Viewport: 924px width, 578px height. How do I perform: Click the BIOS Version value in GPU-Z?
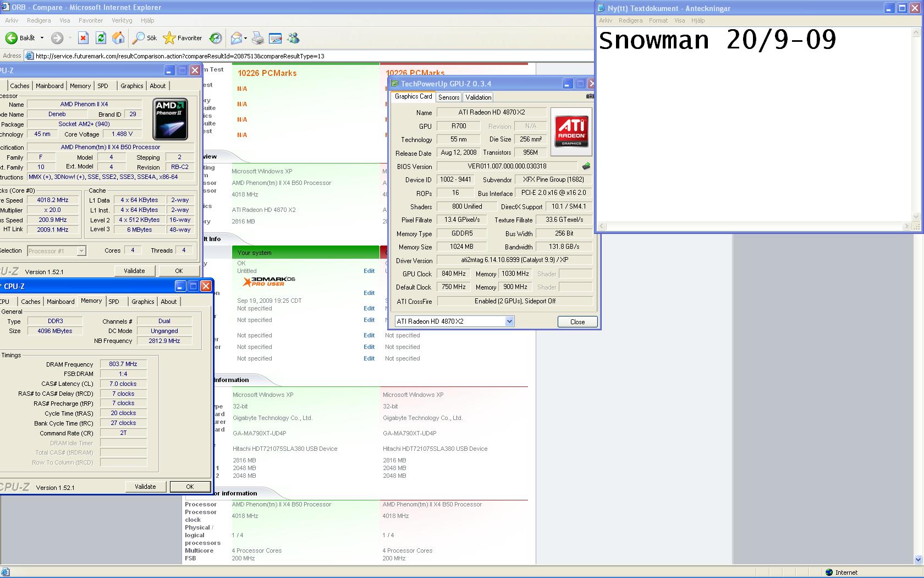pos(507,166)
